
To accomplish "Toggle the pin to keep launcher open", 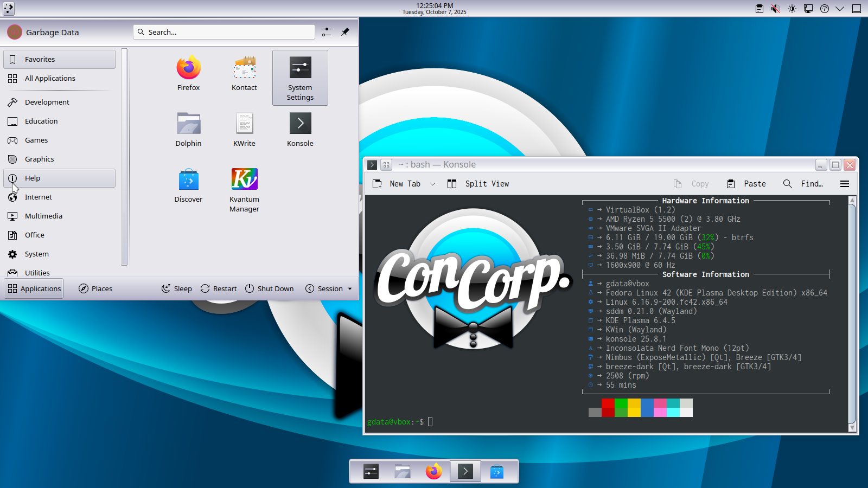I will pyautogui.click(x=345, y=32).
